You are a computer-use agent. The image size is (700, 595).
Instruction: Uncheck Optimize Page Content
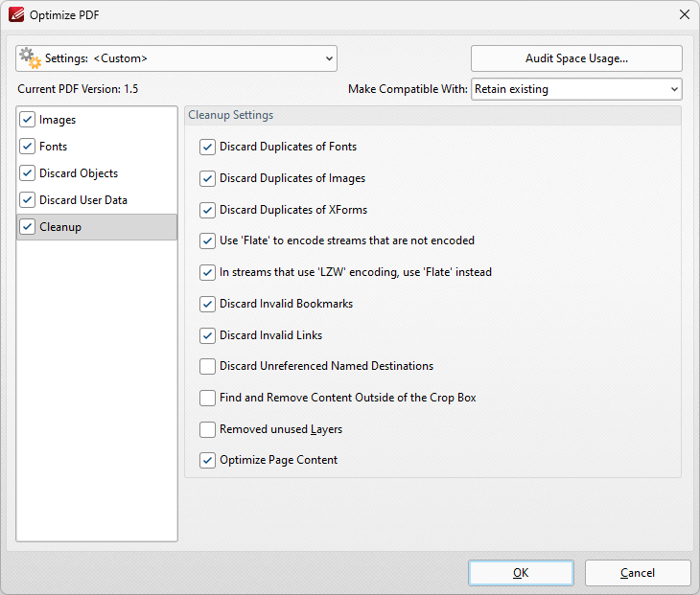207,460
